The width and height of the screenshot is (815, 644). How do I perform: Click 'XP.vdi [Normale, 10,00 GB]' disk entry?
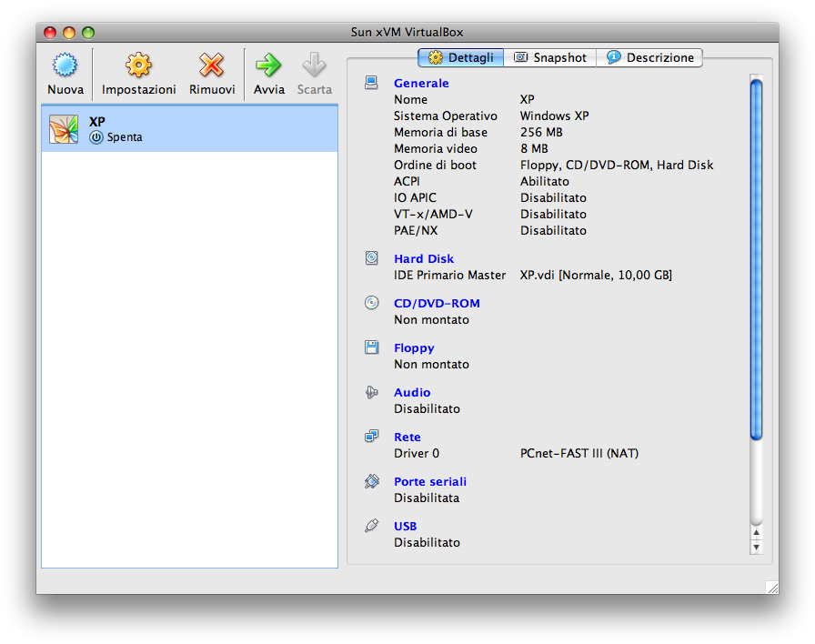click(x=596, y=276)
